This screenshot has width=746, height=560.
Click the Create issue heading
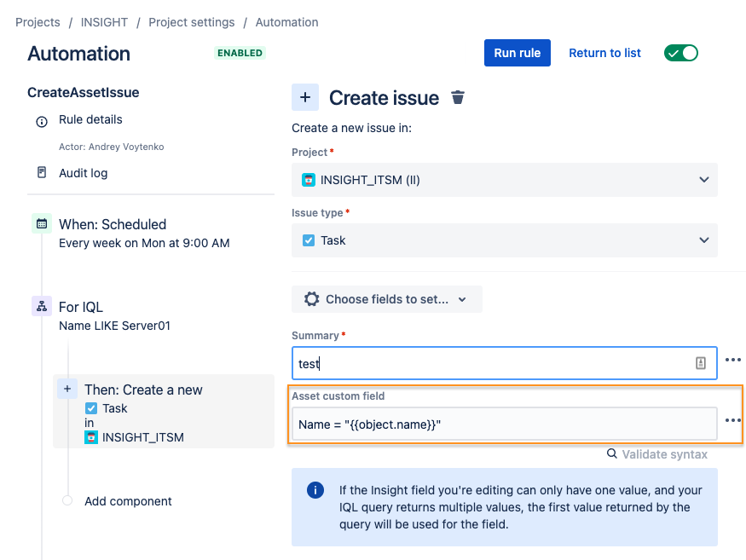384,97
